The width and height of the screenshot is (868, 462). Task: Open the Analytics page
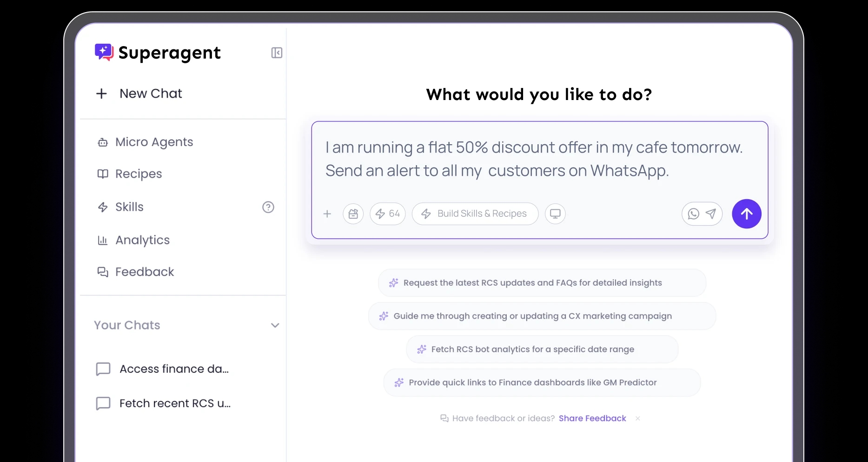[142, 240]
